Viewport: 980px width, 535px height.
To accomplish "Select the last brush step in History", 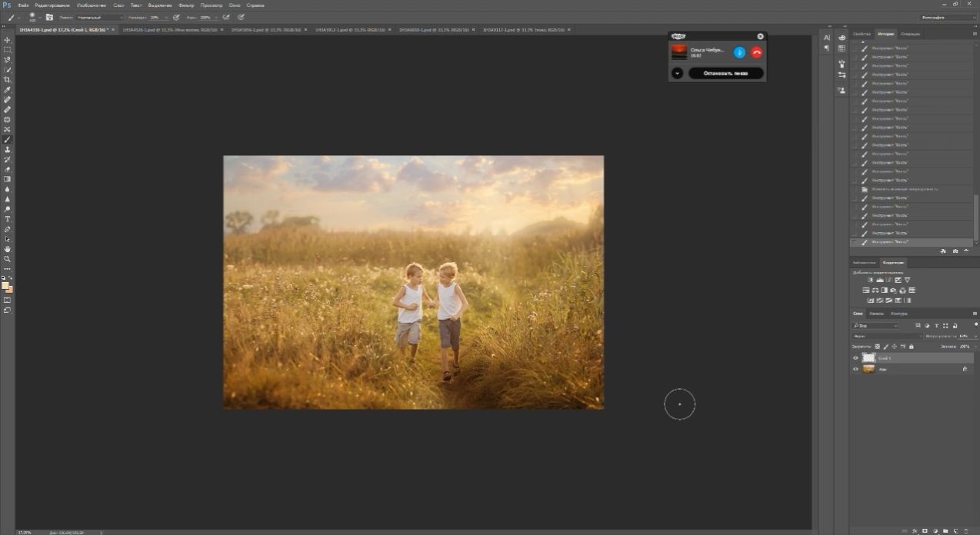I will 912,241.
